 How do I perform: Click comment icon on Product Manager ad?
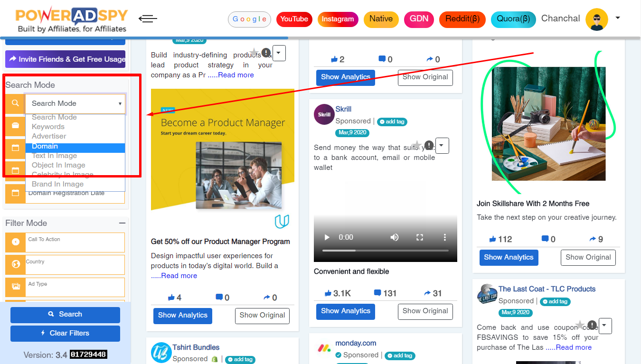point(219,297)
